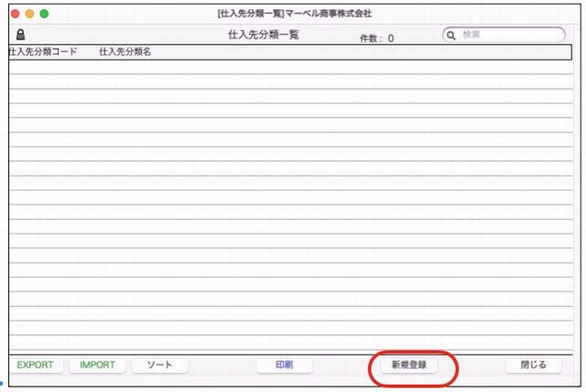The image size is (586, 392).
Task: Open sorting with the ソート button
Action: pyautogui.click(x=159, y=365)
